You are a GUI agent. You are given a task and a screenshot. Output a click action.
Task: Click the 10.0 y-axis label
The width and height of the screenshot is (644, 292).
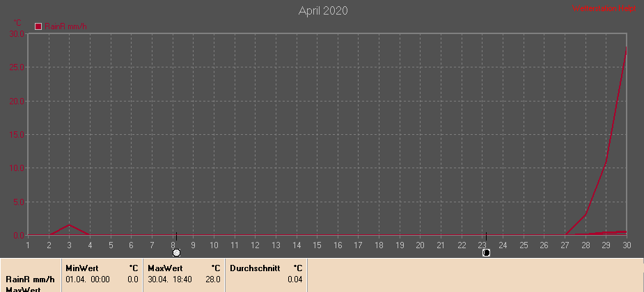(x=17, y=168)
